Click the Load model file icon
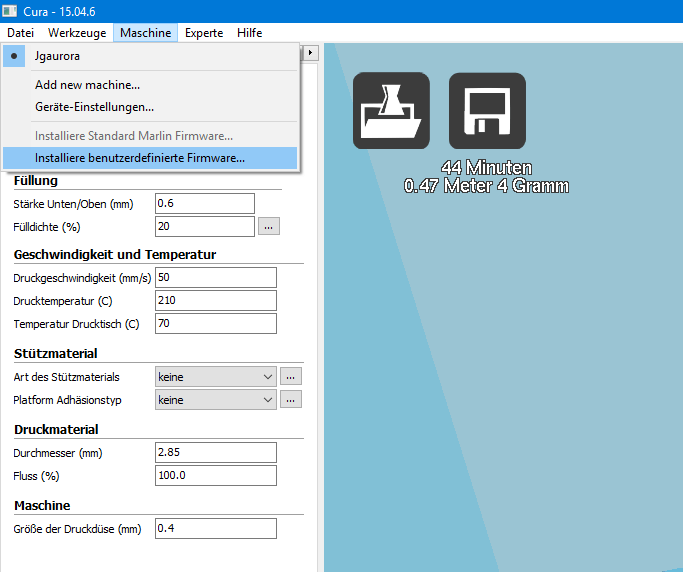Viewport: 683px width, 572px height. 391,111
